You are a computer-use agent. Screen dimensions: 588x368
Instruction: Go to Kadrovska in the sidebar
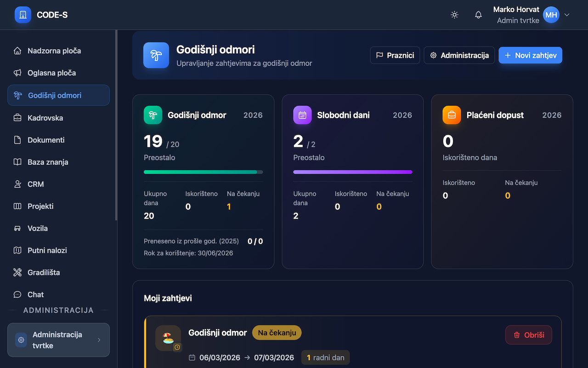pyautogui.click(x=45, y=118)
